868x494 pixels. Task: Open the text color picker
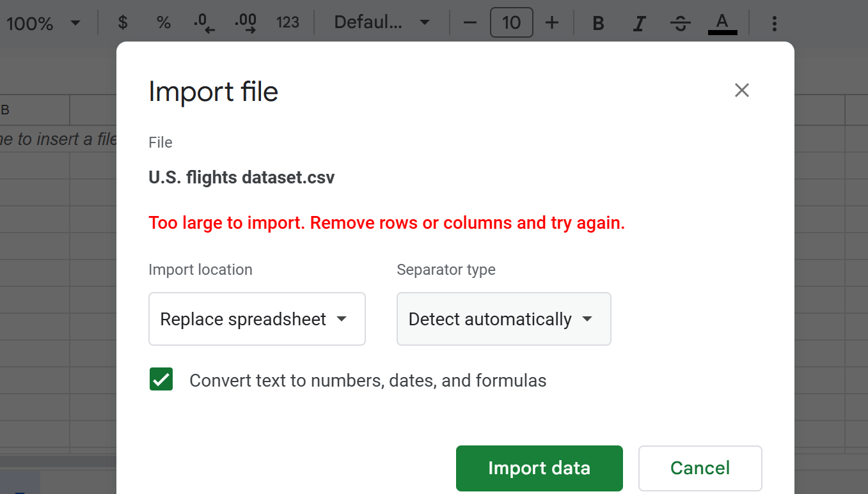(722, 22)
